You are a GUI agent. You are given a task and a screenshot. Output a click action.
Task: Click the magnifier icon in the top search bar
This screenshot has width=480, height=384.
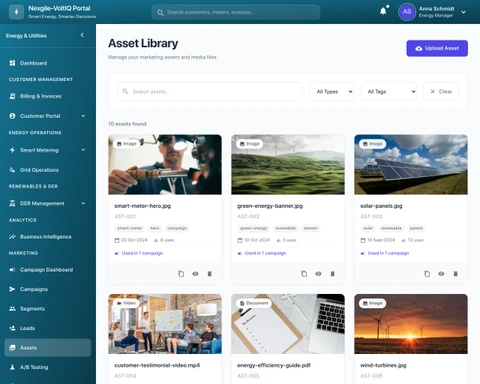pos(160,13)
